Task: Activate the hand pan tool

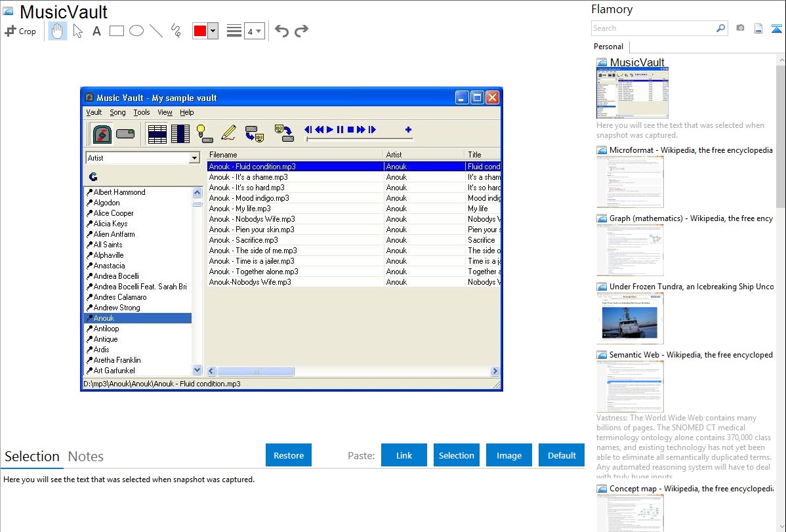Action: point(58,31)
